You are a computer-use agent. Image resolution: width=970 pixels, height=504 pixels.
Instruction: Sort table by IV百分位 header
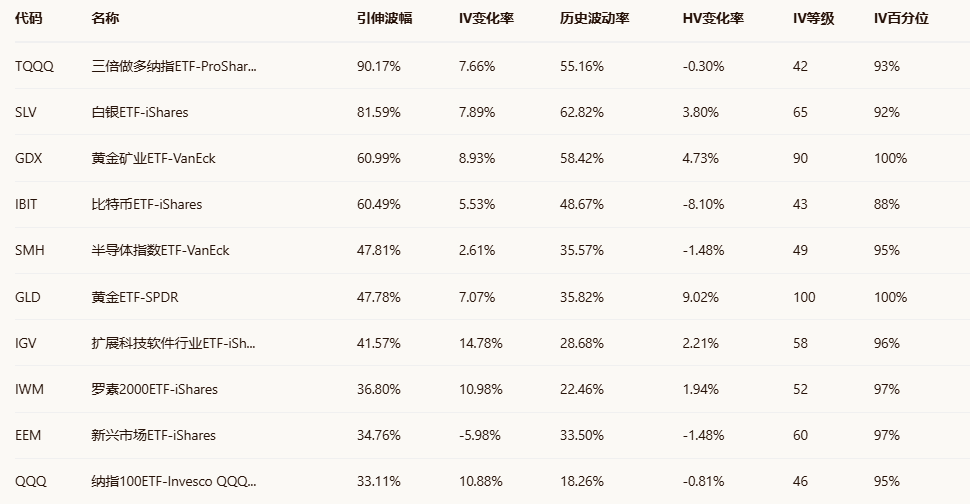[901, 18]
